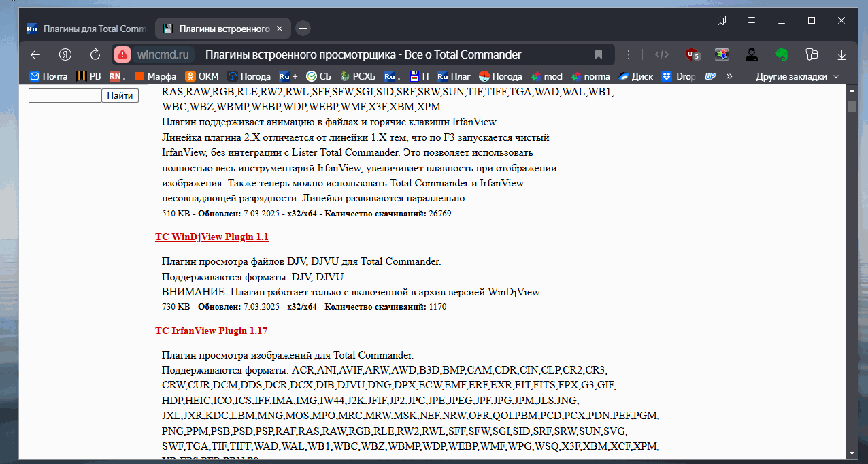Open the mod bookmark
Screen dimensions: 868x464
(548, 76)
